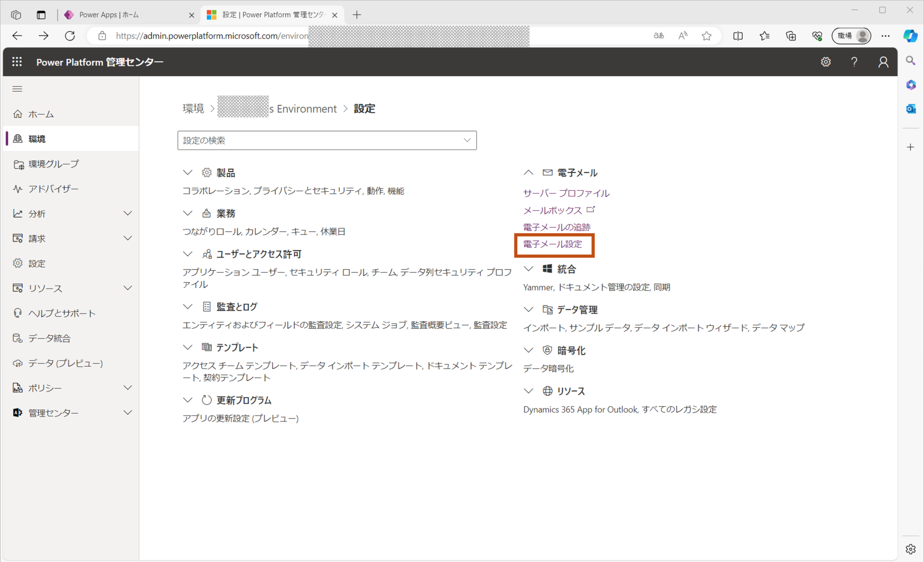Expand the リソース sidebar chevron

pos(128,288)
